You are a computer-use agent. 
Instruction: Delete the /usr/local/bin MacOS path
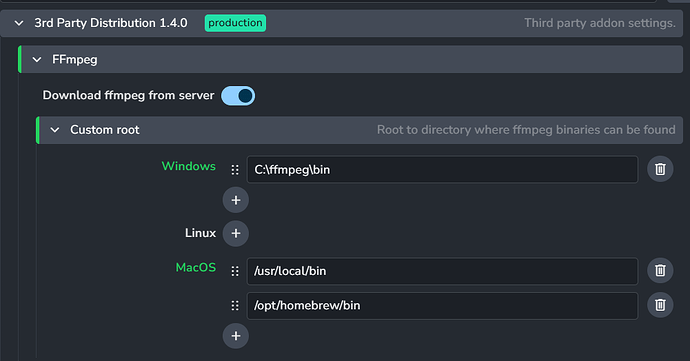tap(660, 270)
